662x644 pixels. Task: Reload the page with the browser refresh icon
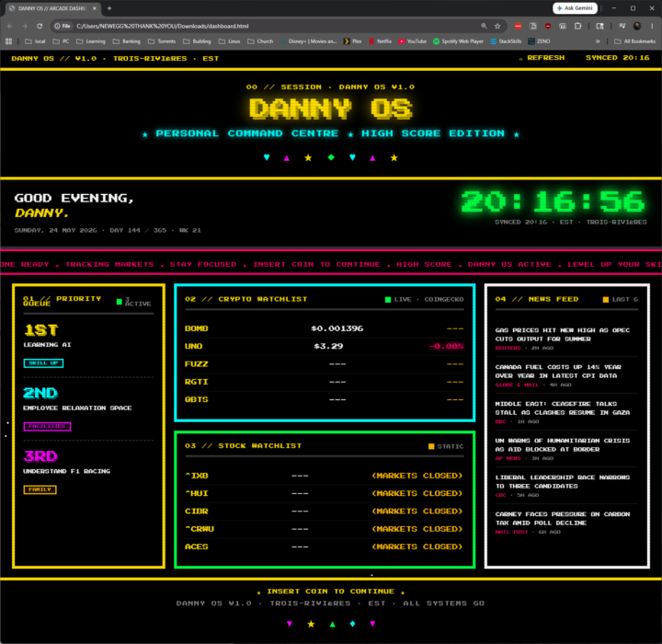(x=40, y=26)
